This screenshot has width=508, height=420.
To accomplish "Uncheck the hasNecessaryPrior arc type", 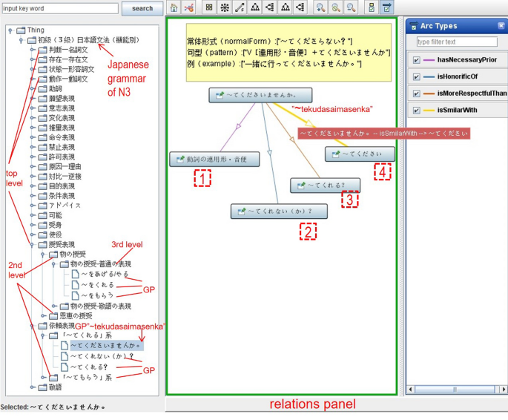I will tap(416, 58).
